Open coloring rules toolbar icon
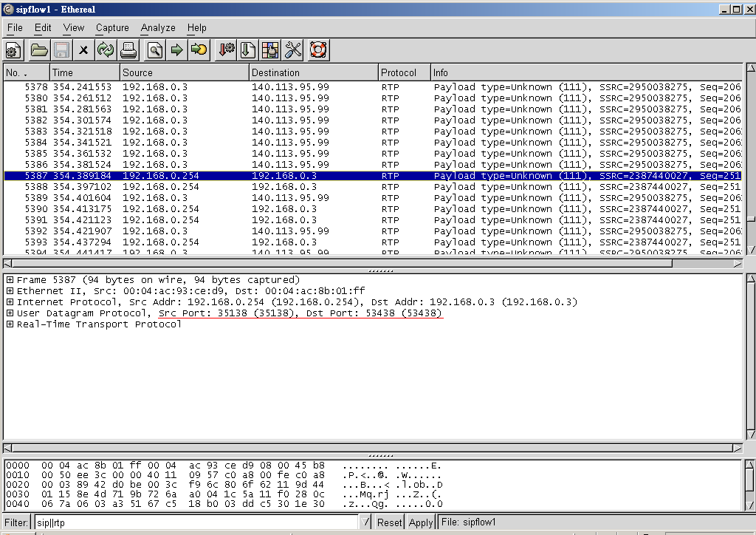 pyautogui.click(x=270, y=50)
